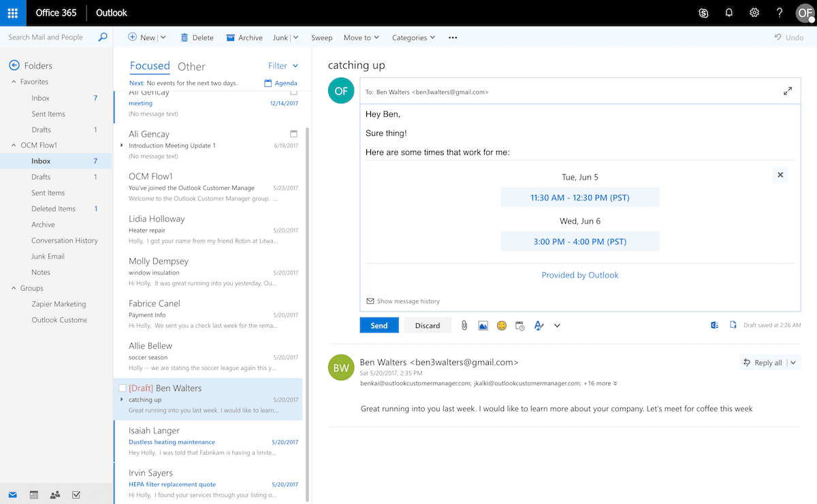Screen dimensions: 817x504
Task: Open the Outlook Customer Manager add-in icon
Action: (x=714, y=325)
